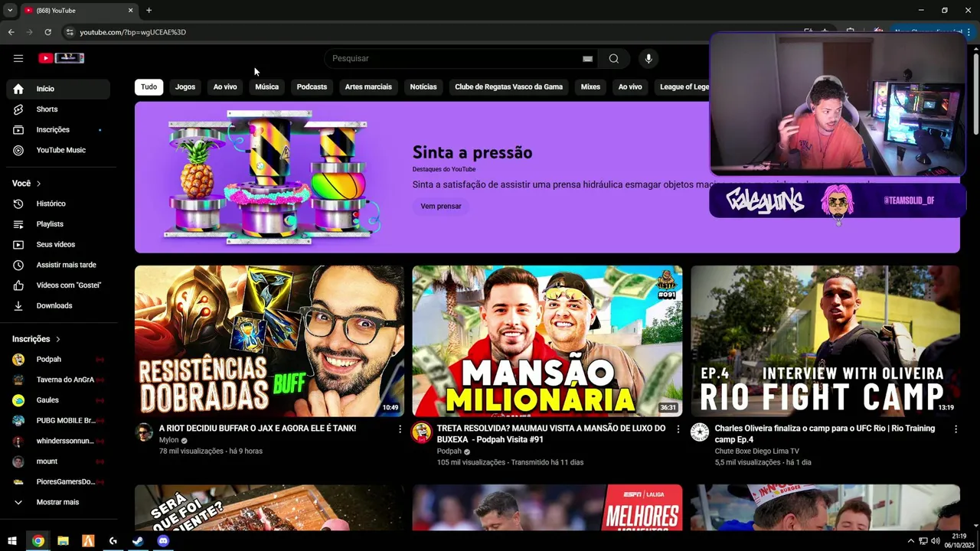Open Histórico in sidebar

(x=58, y=204)
